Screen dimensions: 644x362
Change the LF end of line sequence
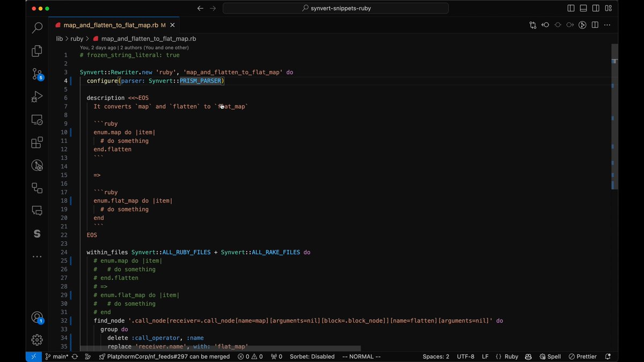click(x=485, y=357)
